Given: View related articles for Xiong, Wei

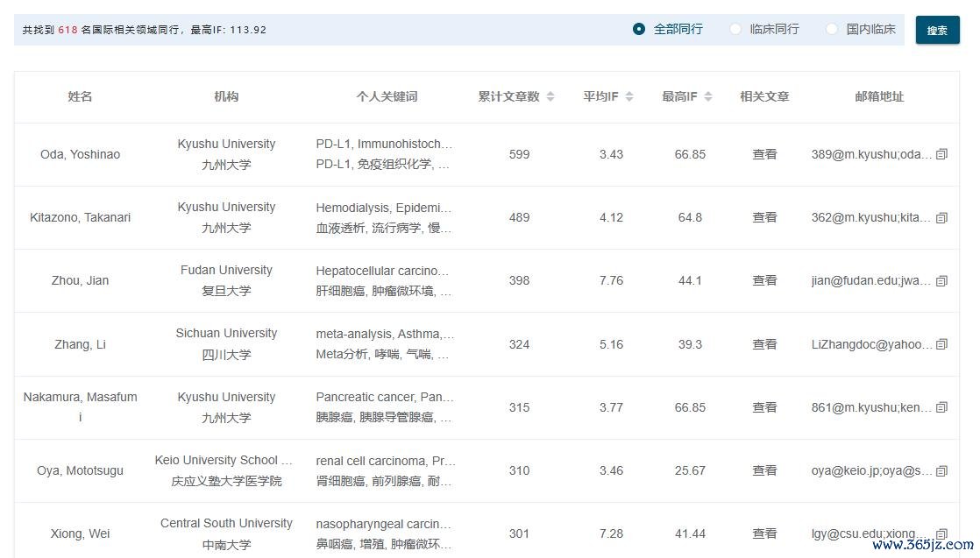Looking at the screenshot, I should pyautogui.click(x=764, y=533).
